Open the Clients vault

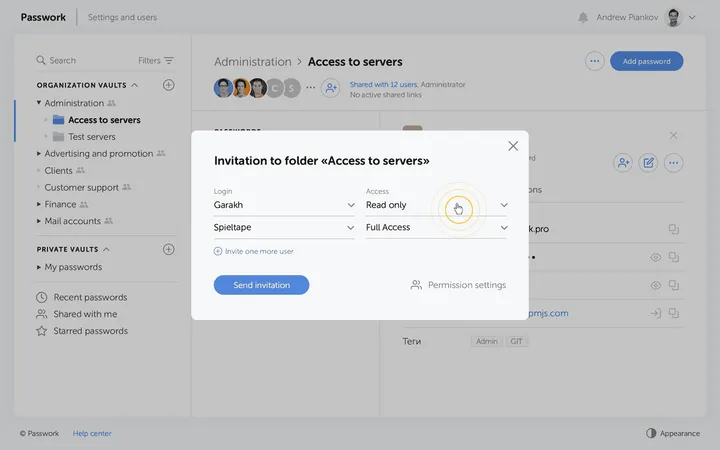point(58,170)
